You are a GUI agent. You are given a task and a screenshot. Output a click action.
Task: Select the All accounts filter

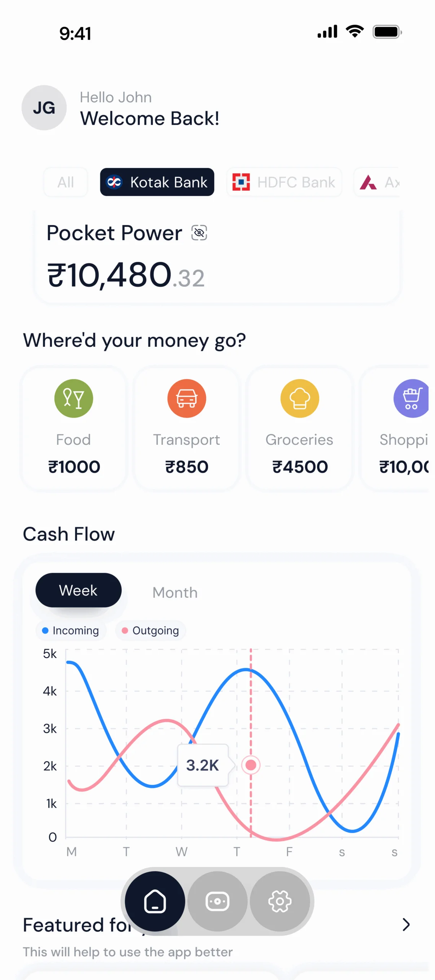[x=65, y=182]
